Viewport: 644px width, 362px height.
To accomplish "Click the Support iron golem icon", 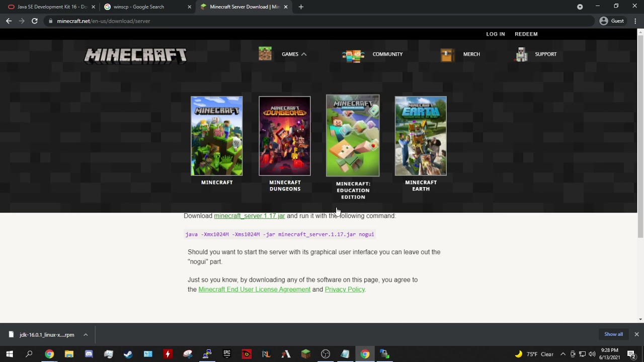I will tap(522, 54).
